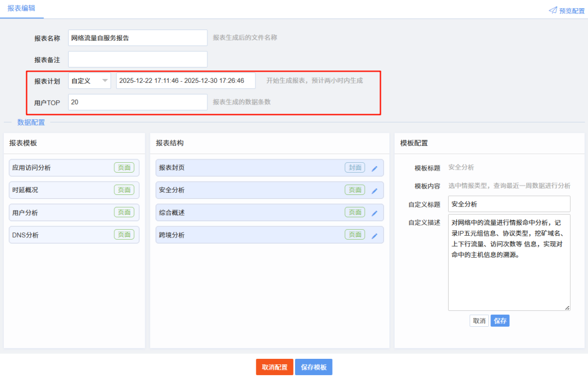
Task: Click the 页面 tag on 应用访问分析
Action: click(124, 167)
